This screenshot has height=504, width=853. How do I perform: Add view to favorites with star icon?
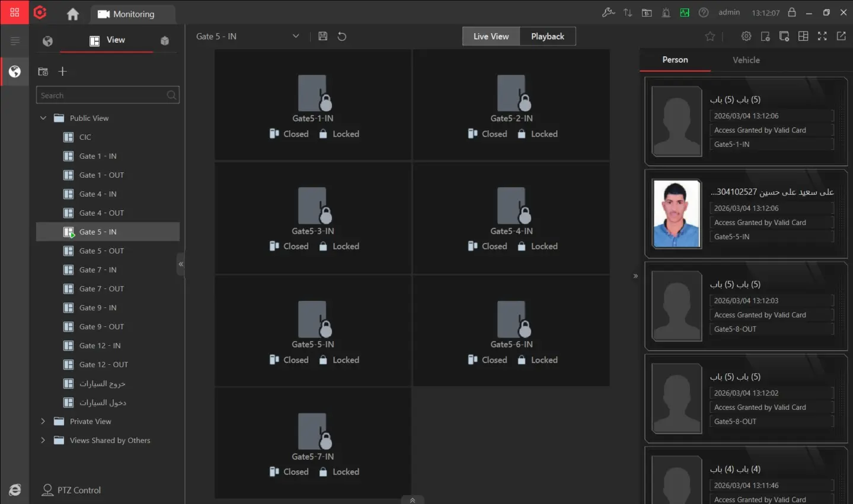pos(710,36)
